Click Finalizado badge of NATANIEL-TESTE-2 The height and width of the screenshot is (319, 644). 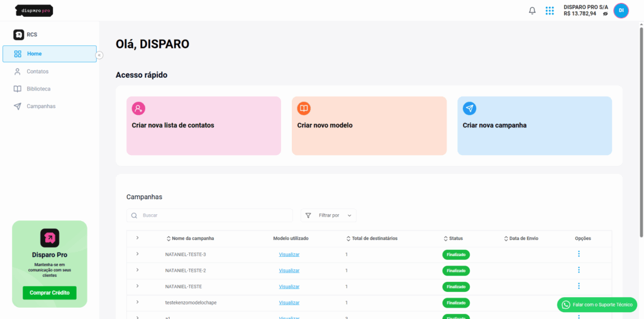point(456,271)
